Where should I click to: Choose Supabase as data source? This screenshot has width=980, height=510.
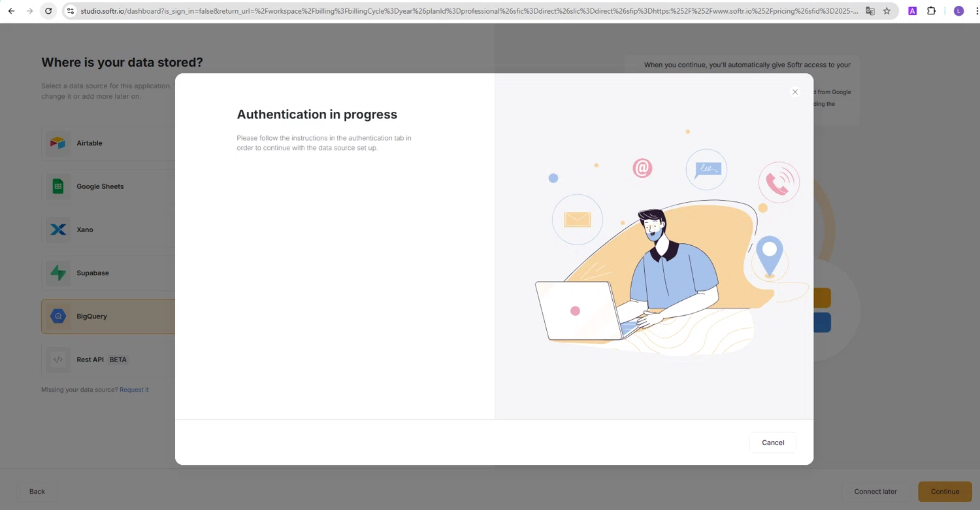pos(108,273)
